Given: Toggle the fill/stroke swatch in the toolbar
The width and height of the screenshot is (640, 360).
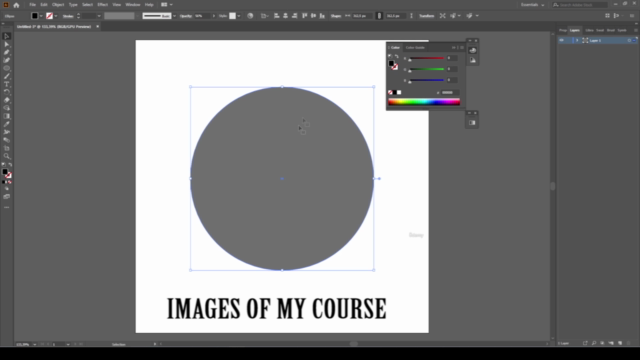Looking at the screenshot, I should 4,172.
